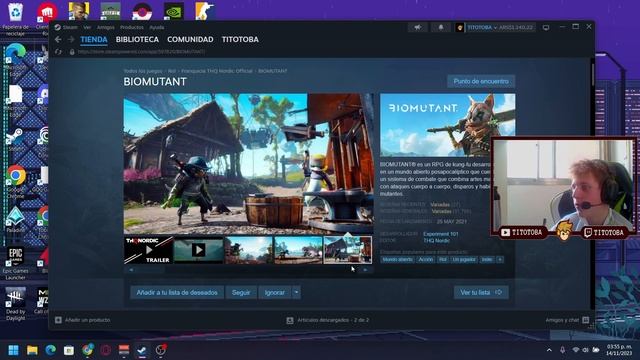Open Amigos y chat panel

pos(567,320)
